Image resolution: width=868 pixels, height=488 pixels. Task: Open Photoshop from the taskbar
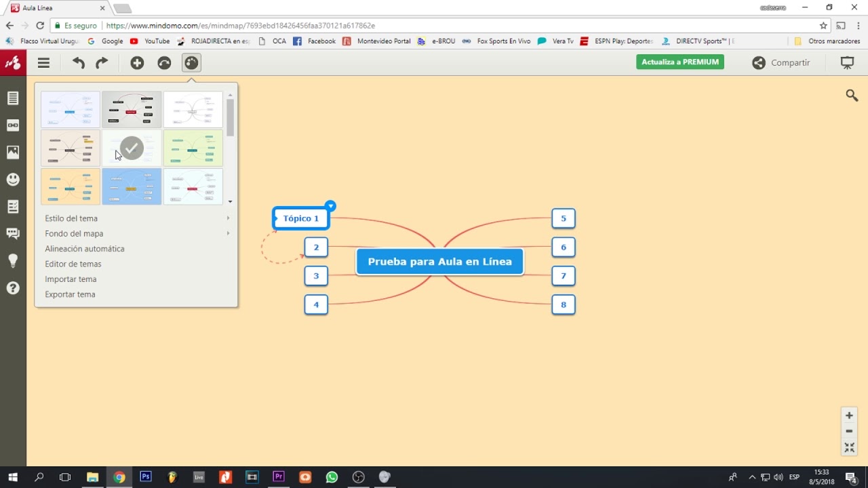[146, 477]
